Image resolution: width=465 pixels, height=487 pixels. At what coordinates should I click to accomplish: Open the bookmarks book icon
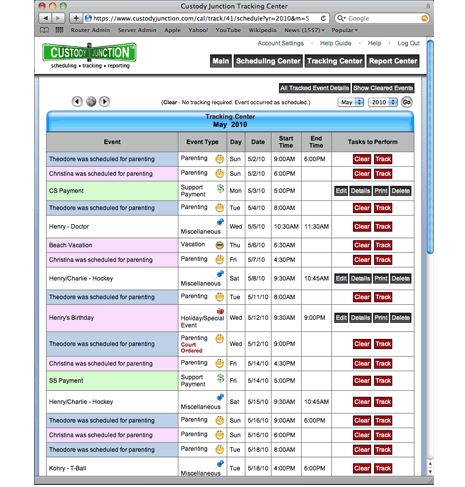44,30
